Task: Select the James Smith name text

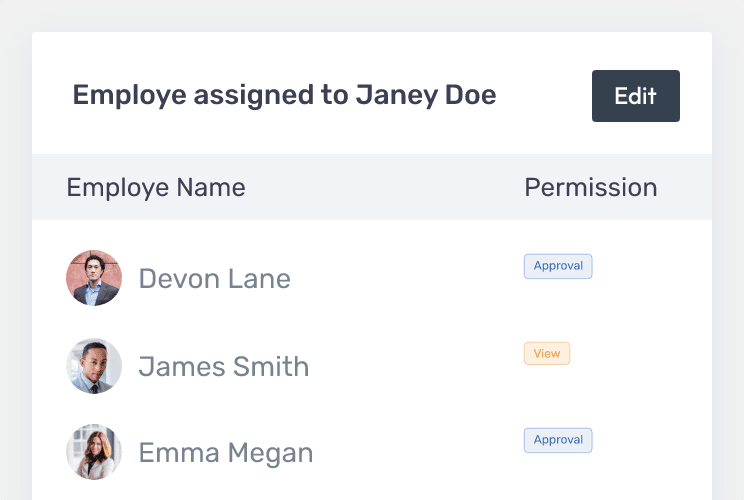Action: (223, 367)
